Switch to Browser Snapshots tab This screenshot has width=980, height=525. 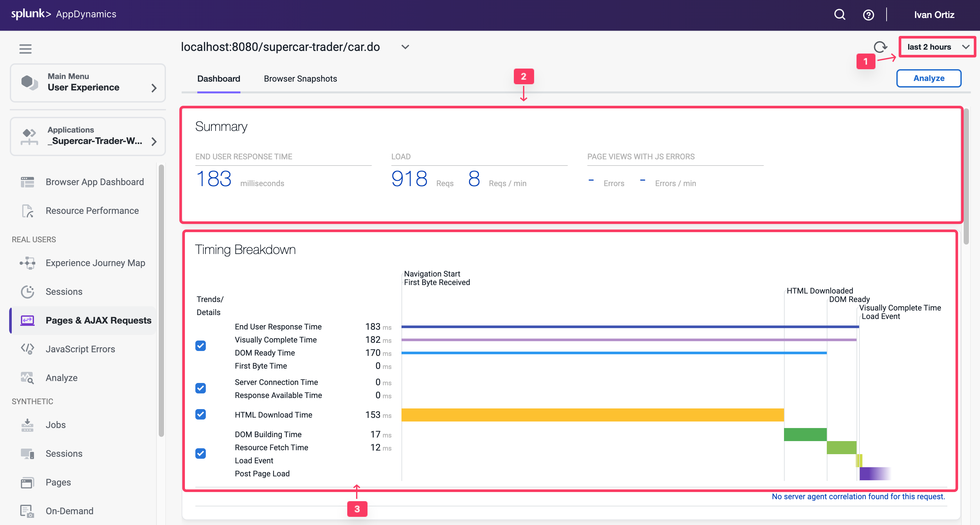click(300, 79)
